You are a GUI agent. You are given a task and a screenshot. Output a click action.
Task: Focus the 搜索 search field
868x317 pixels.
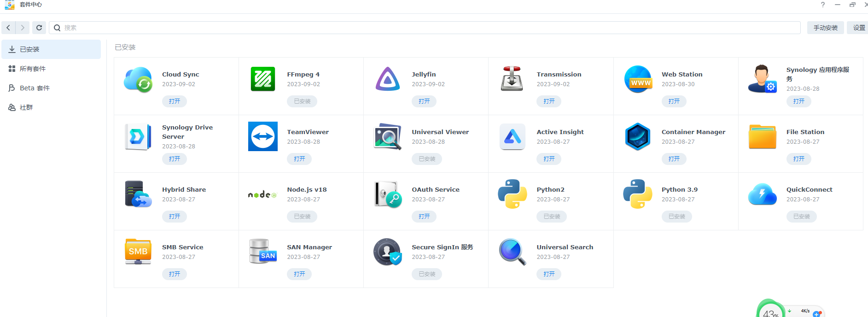tap(428, 28)
